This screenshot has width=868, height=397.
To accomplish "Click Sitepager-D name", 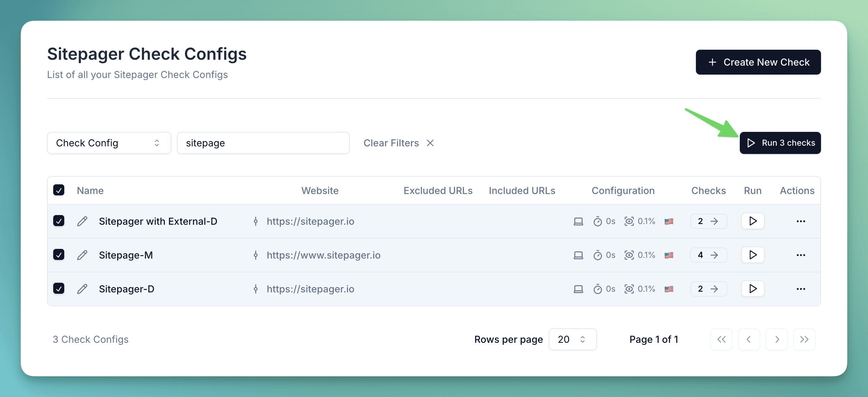I will [x=126, y=289].
